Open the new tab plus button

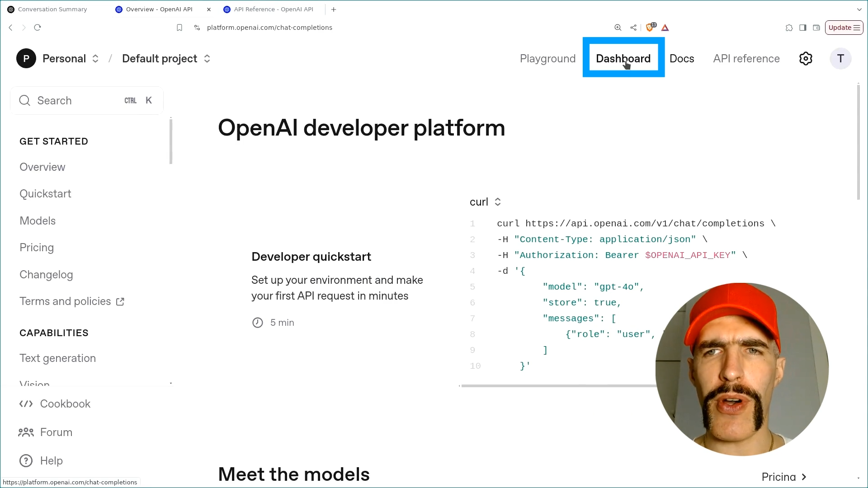pyautogui.click(x=334, y=9)
